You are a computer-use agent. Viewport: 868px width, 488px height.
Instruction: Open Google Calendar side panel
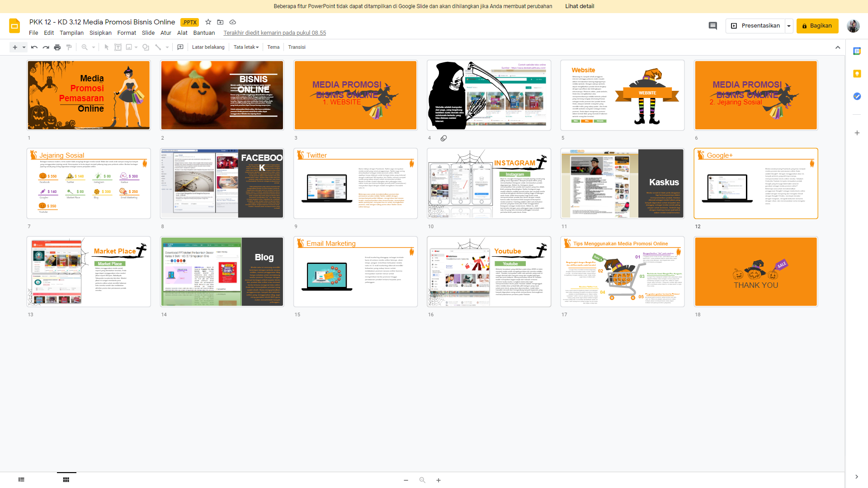857,51
